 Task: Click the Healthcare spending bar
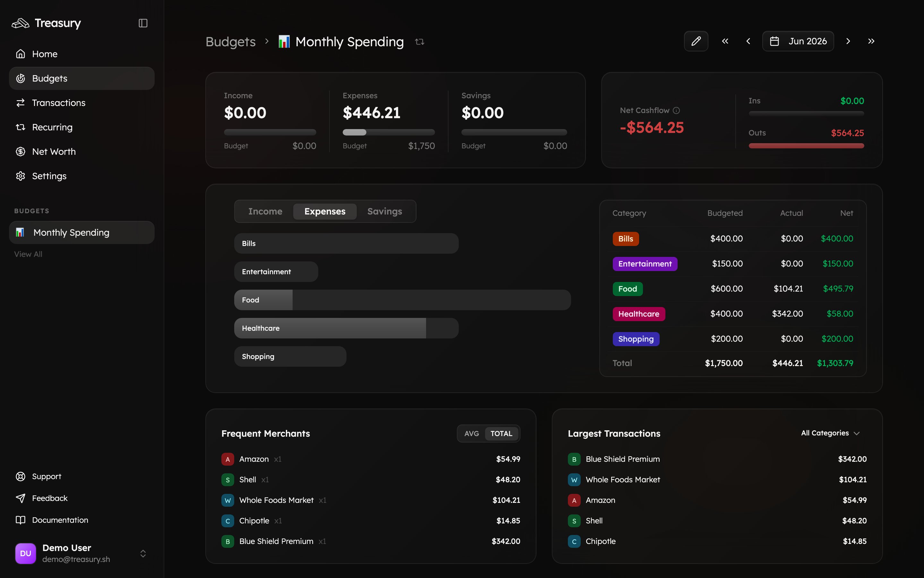(x=346, y=328)
